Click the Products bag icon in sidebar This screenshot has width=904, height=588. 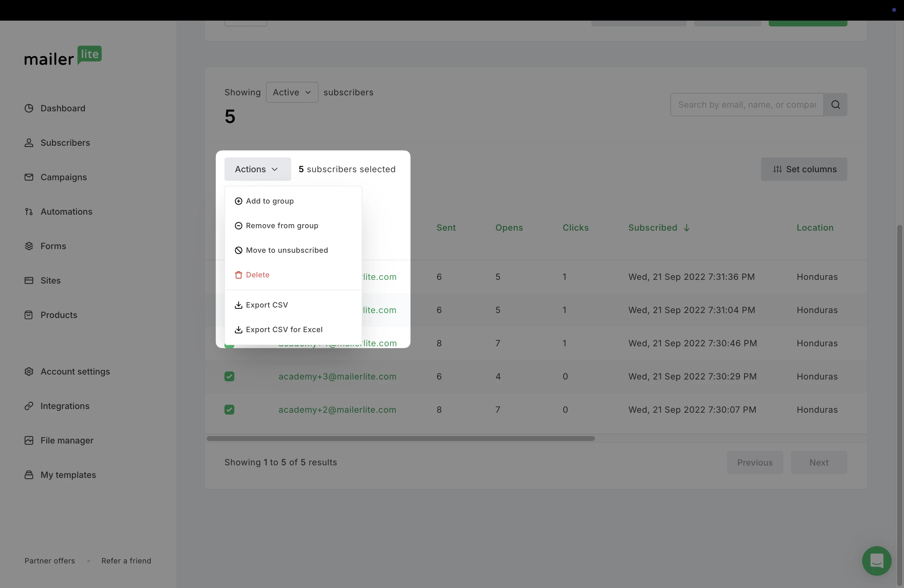coord(29,315)
